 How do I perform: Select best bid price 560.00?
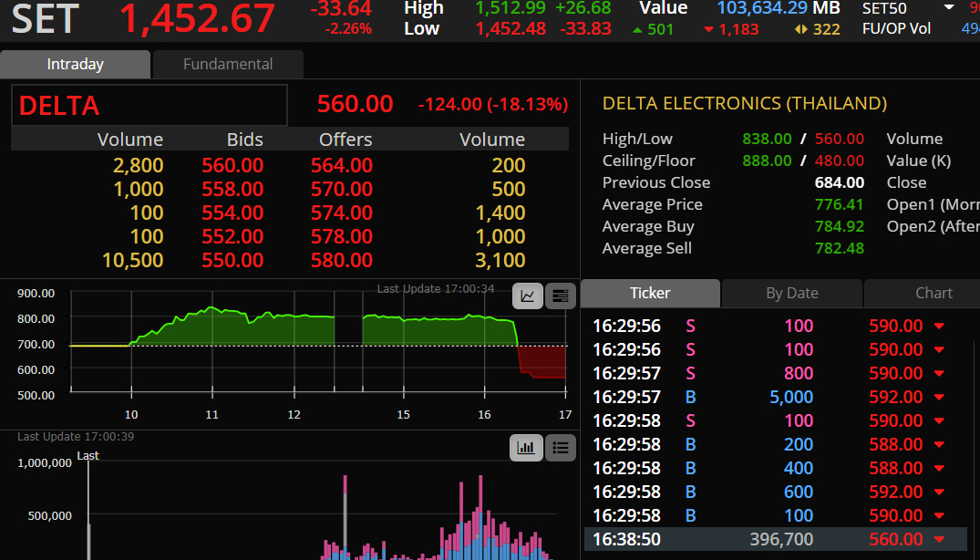click(x=232, y=166)
